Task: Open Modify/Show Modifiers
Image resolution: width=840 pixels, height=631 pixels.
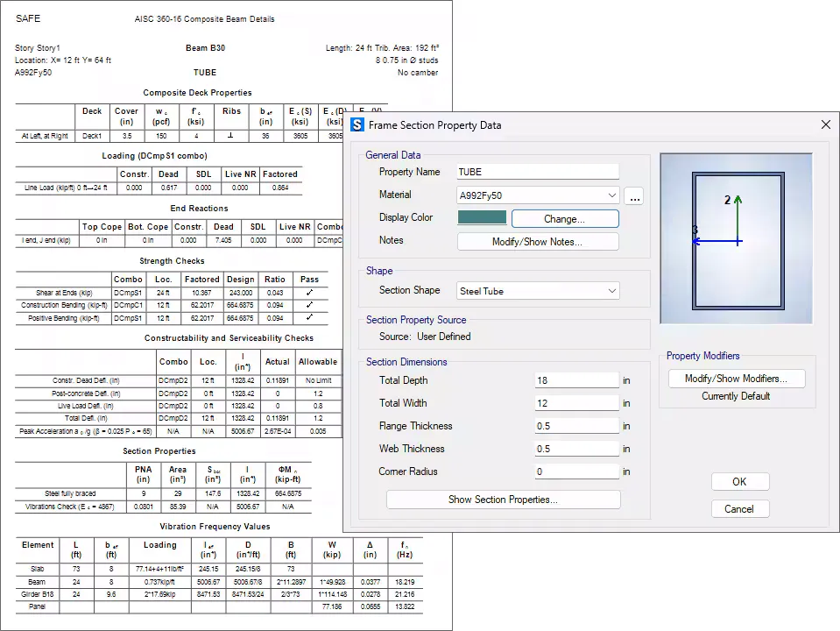Action: [x=736, y=379]
